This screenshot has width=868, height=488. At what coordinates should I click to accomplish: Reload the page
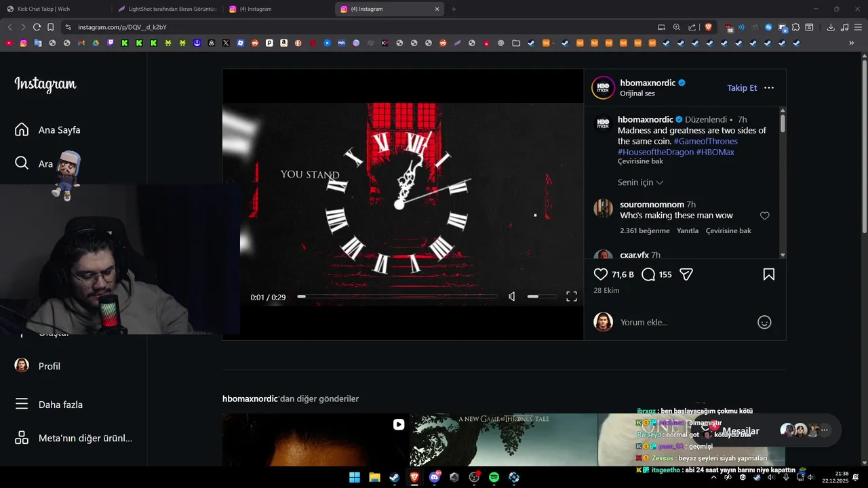point(37,27)
